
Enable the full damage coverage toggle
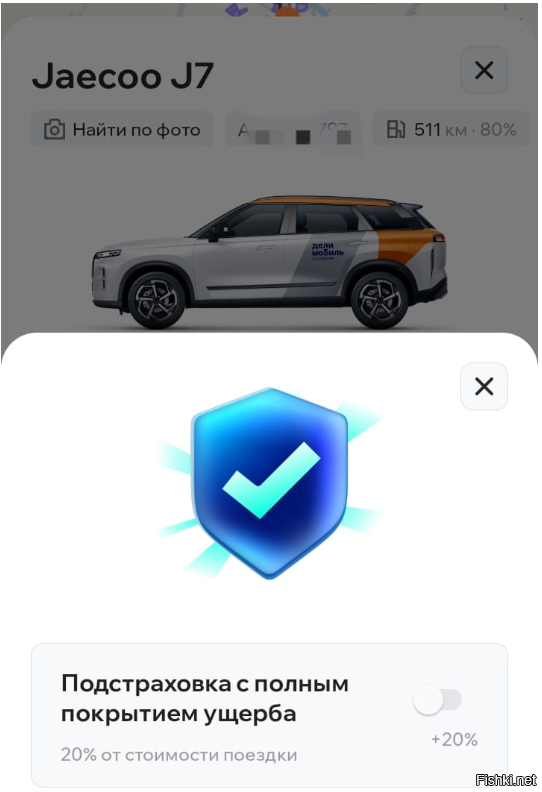tap(437, 700)
